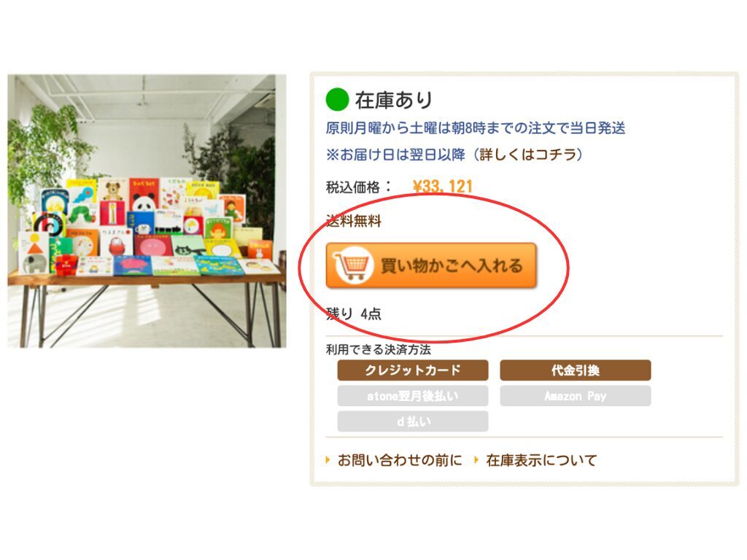Click the shopping cart icon on the orange button
Viewport: 747px width, 560px height.
353,265
